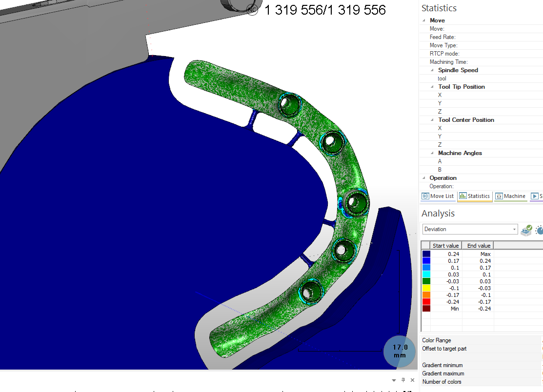Click the 'RTCP mode:' row
The image size is (543, 392).
point(482,54)
